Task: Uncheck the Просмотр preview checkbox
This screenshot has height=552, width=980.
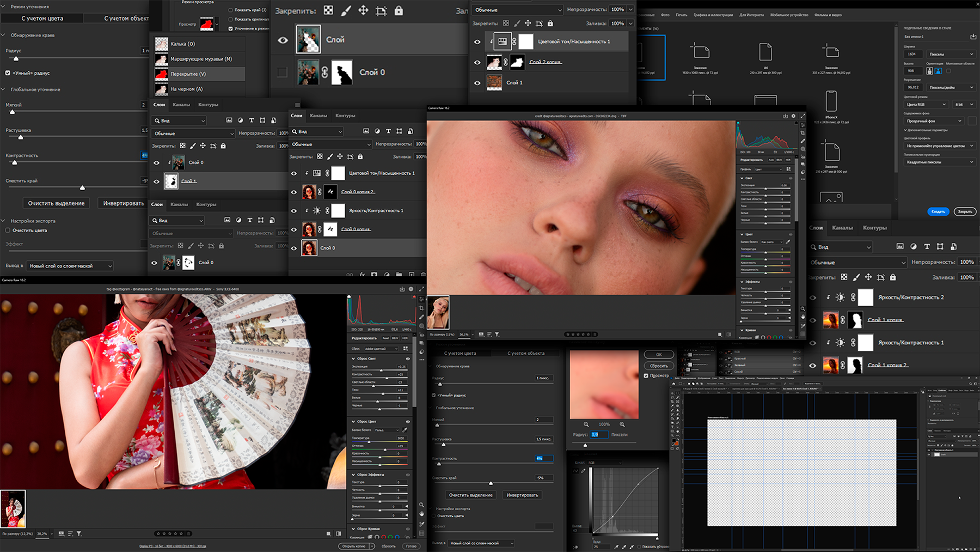Action: click(x=646, y=375)
